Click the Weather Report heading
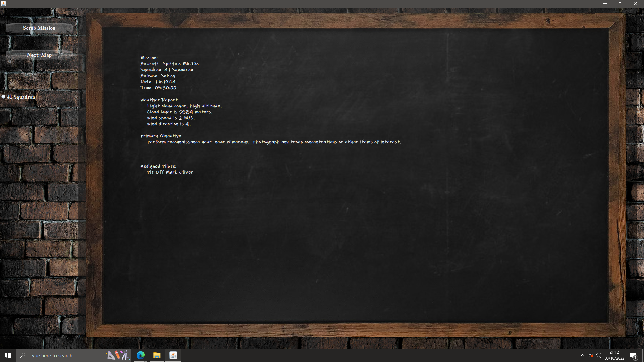 pos(159,100)
